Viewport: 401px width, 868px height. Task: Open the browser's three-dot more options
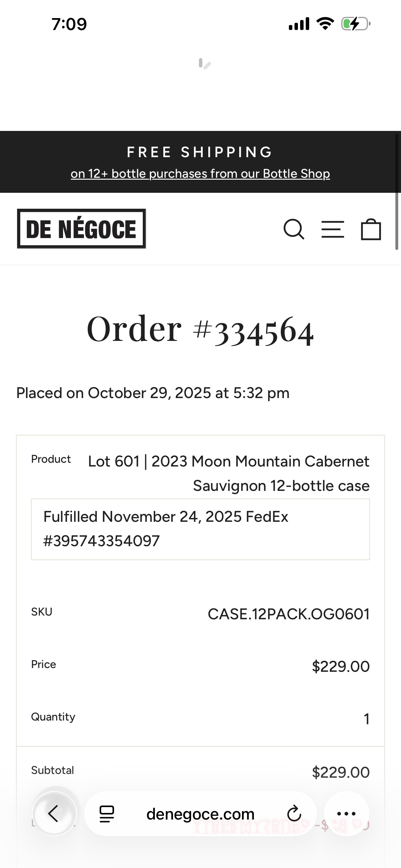346,814
